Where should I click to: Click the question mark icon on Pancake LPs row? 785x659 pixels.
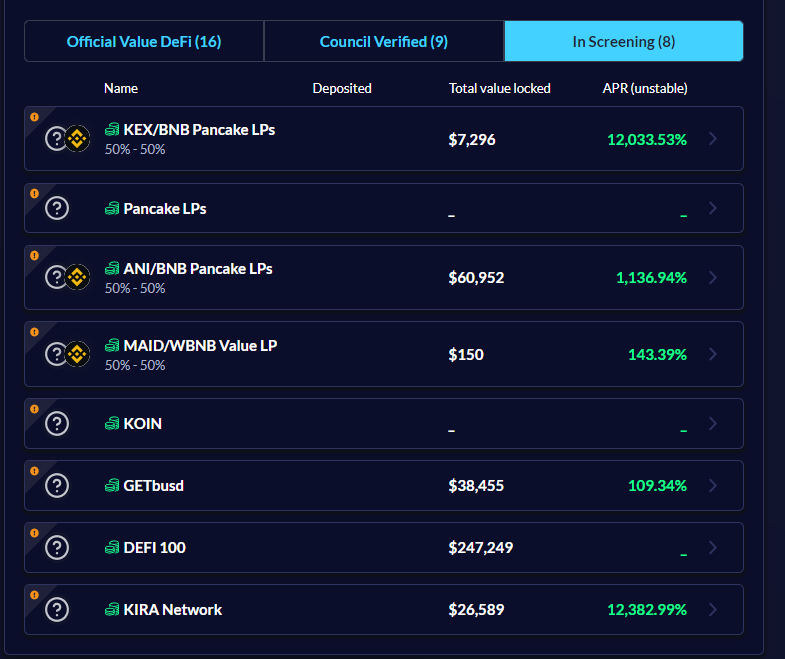coord(57,208)
